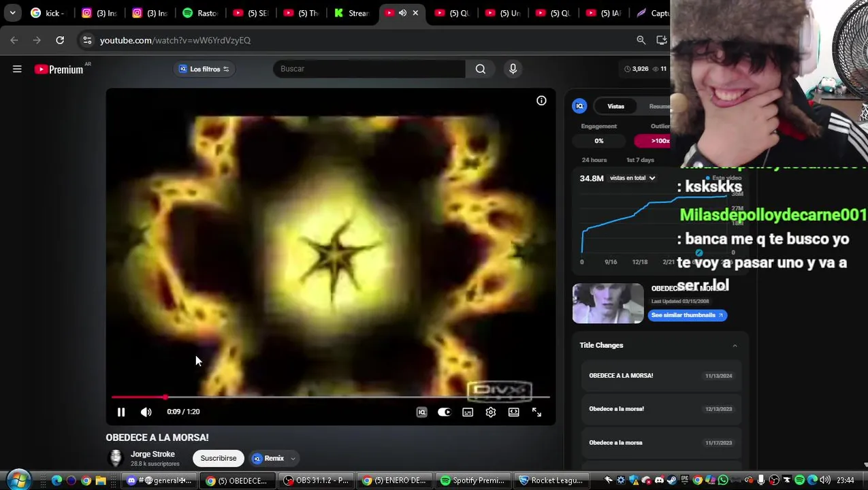Click See similar thumbnails button
This screenshot has height=490, width=868.
point(687,315)
